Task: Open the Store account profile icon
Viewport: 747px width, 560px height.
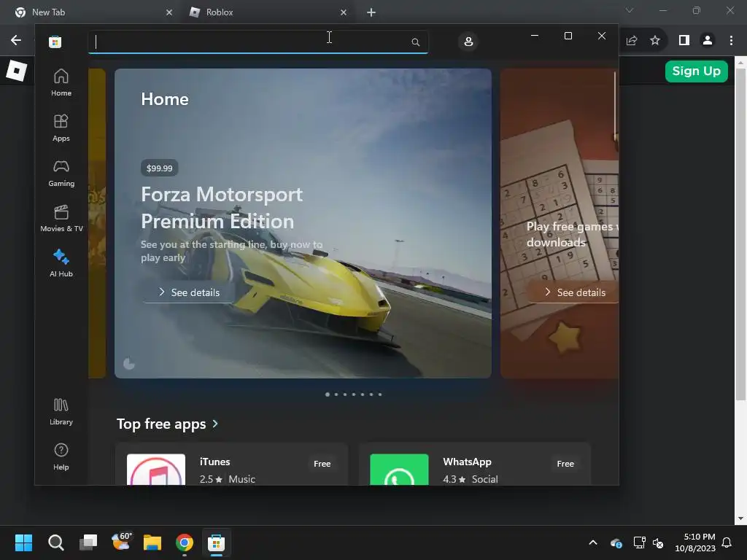Action: point(468,42)
